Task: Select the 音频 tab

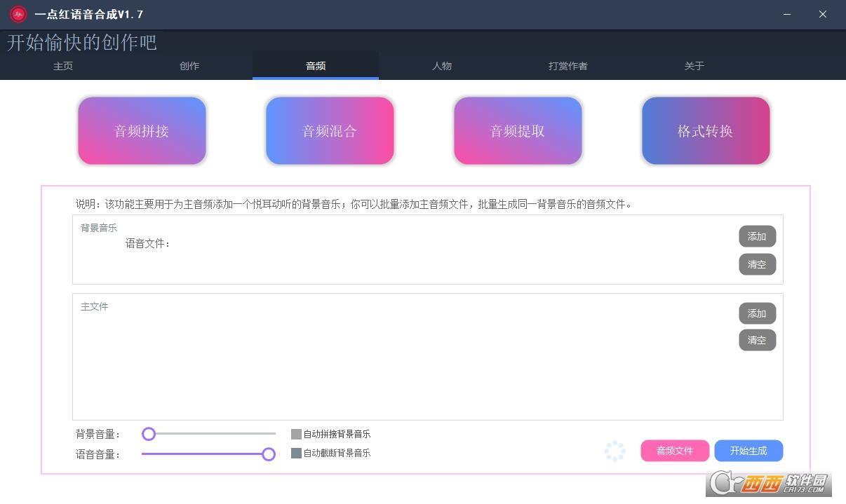Action: pyautogui.click(x=316, y=66)
